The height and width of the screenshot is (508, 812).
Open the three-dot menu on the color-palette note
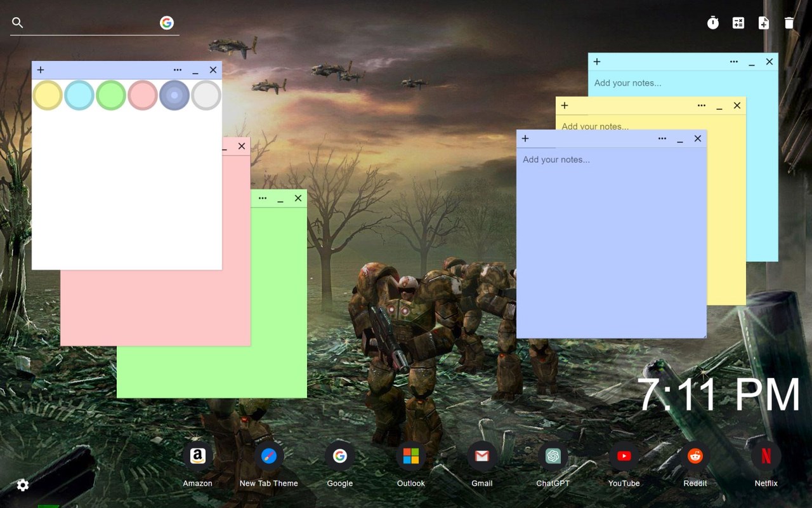(178, 70)
